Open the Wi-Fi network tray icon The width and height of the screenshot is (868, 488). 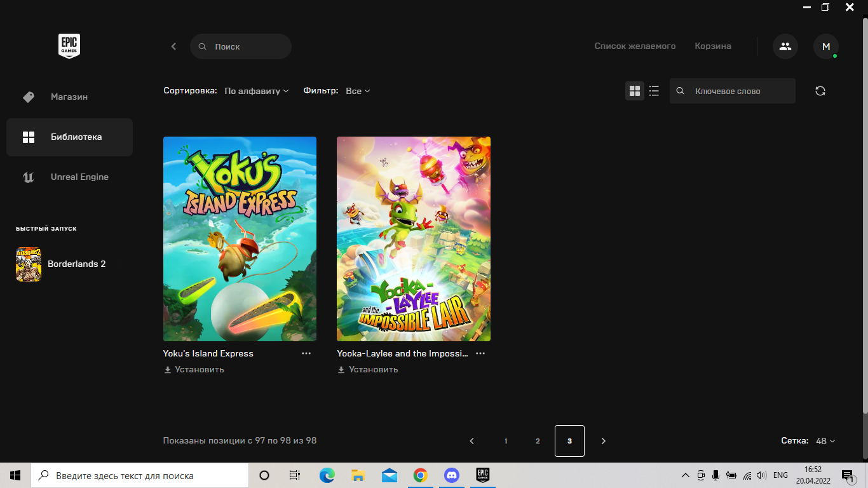point(747,475)
